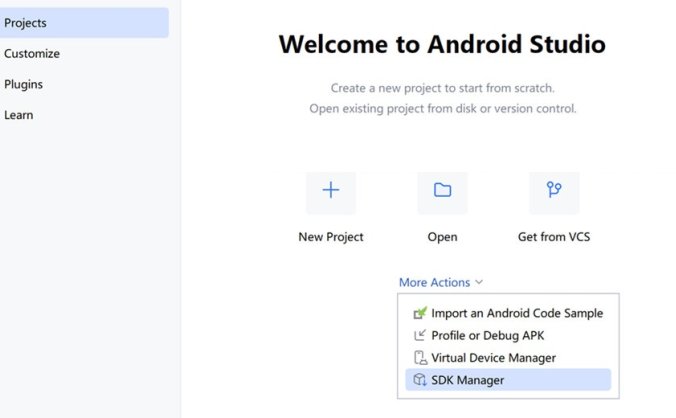The width and height of the screenshot is (676, 418).
Task: Click the Import Android Code Sample icon
Action: (420, 313)
